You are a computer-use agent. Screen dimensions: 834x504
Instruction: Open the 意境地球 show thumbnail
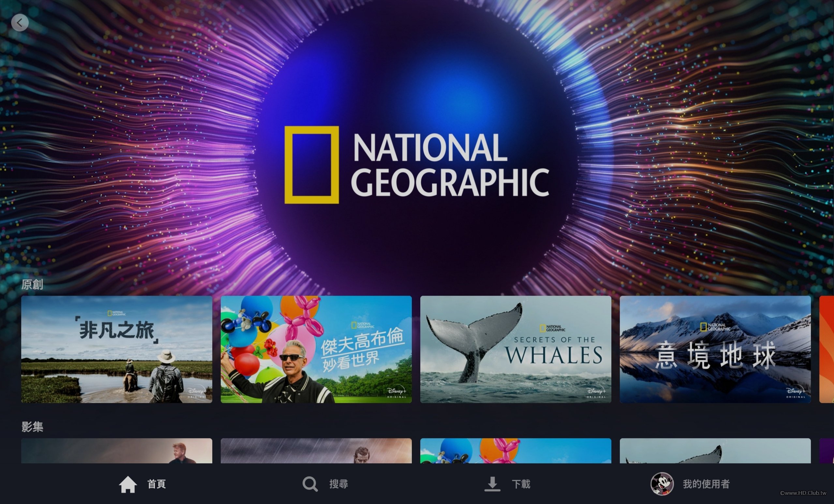pos(715,349)
